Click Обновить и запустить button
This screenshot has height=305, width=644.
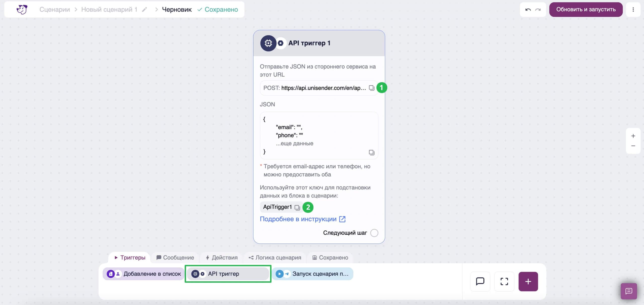click(586, 10)
